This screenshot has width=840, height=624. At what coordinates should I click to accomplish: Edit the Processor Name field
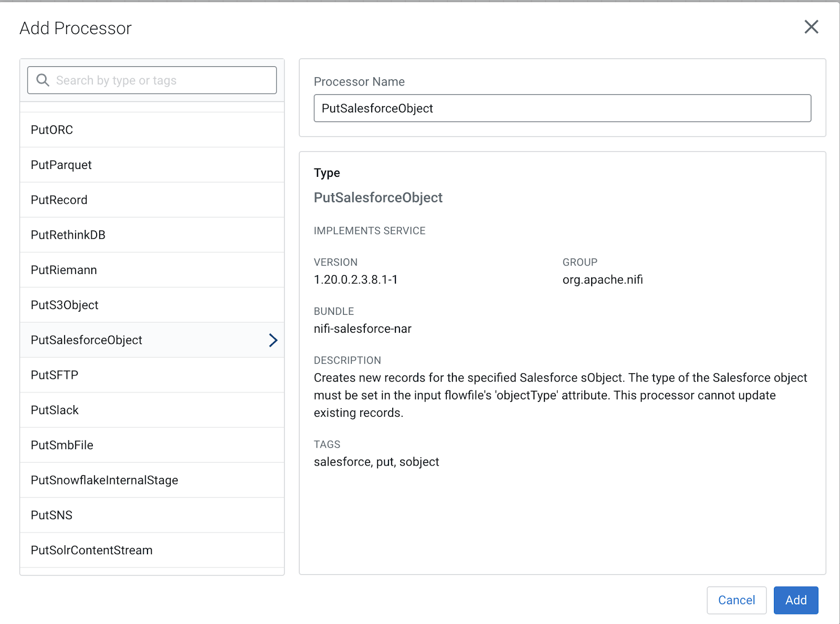(562, 108)
